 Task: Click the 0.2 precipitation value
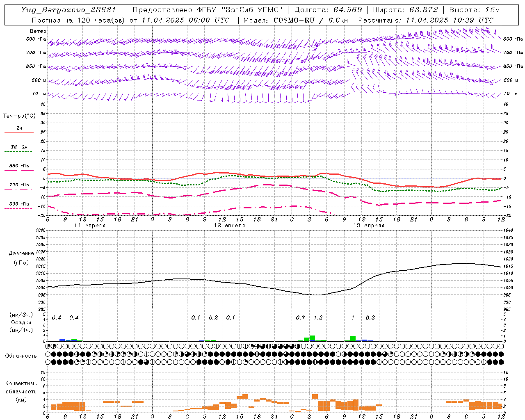pyautogui.click(x=213, y=317)
